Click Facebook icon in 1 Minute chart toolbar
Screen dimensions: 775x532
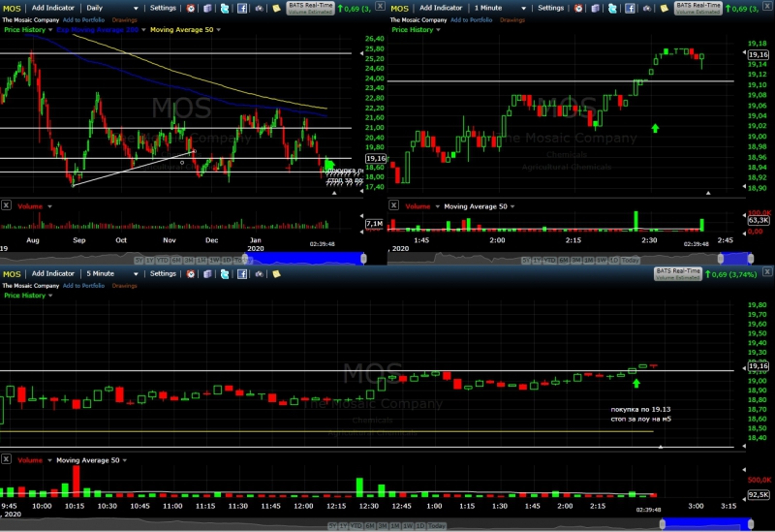pos(630,9)
